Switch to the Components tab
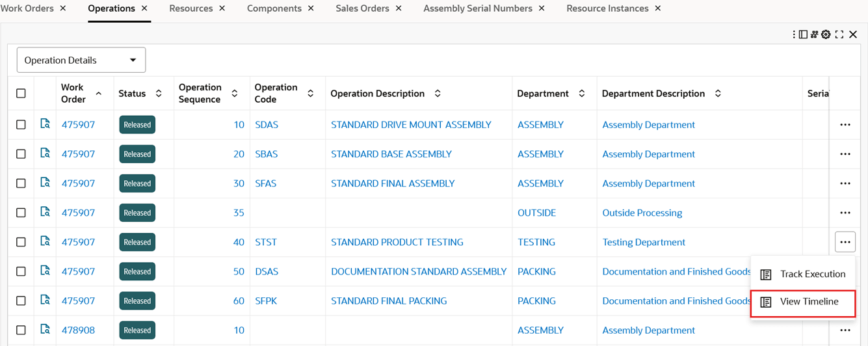The image size is (868, 346). point(274,8)
